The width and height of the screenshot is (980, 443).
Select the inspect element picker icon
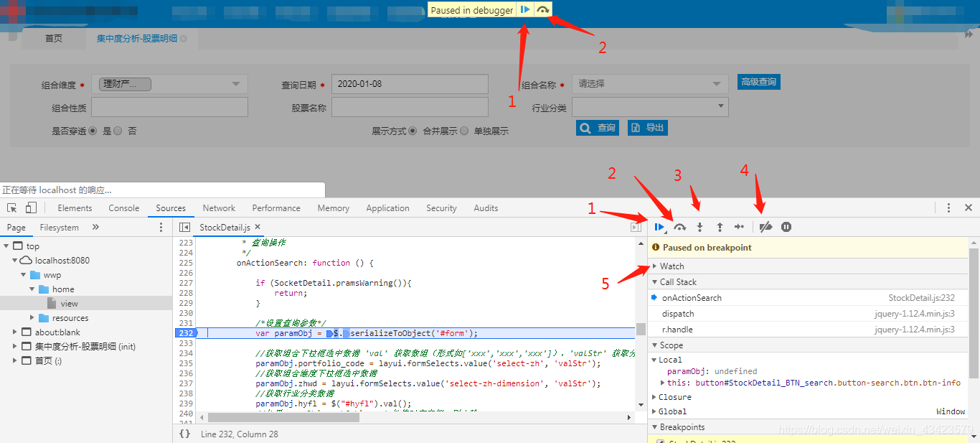tap(11, 207)
